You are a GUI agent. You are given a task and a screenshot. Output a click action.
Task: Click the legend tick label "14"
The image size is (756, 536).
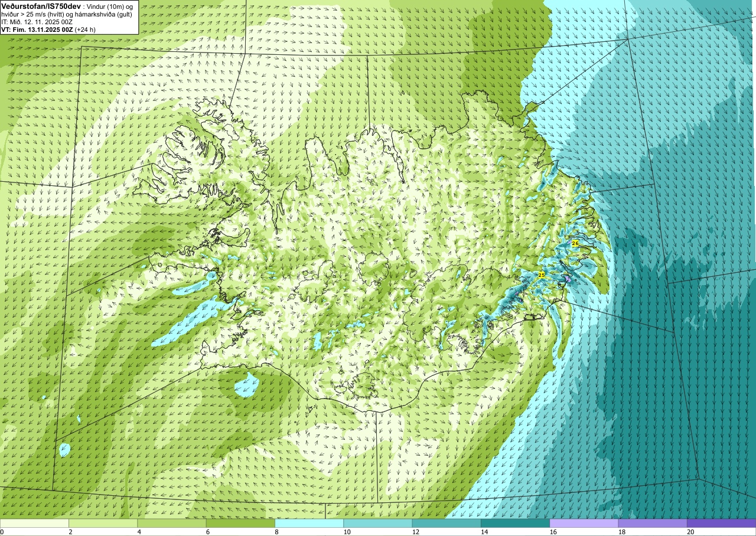484,532
